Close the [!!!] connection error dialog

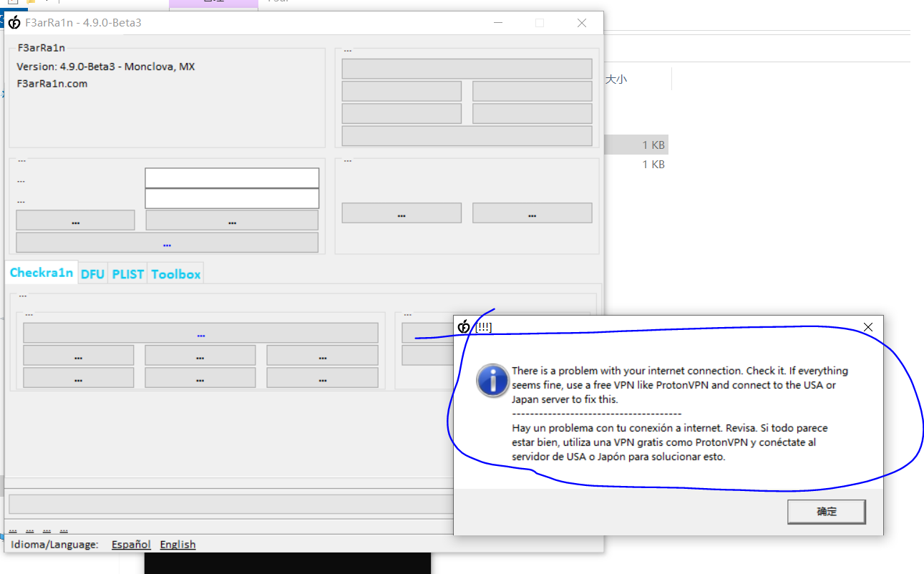[x=867, y=327]
